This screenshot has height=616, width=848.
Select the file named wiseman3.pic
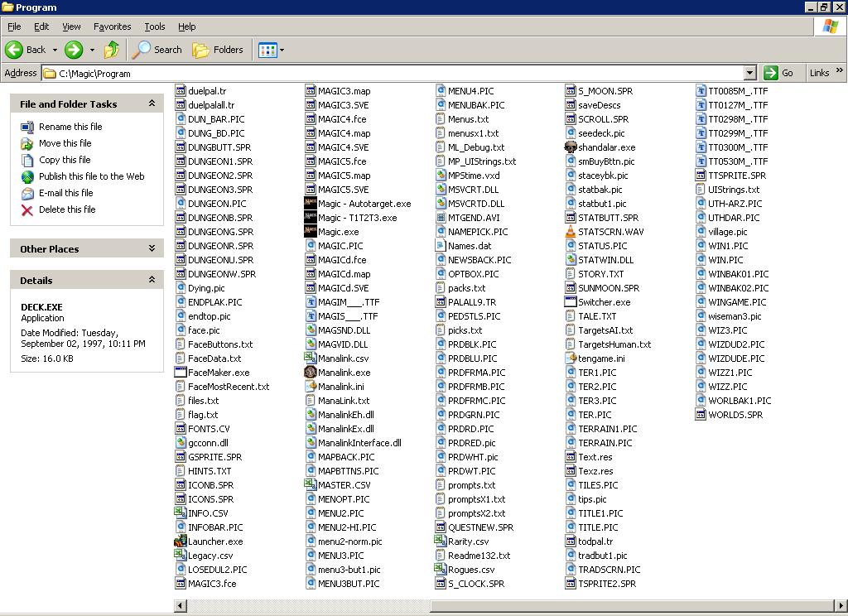click(735, 316)
